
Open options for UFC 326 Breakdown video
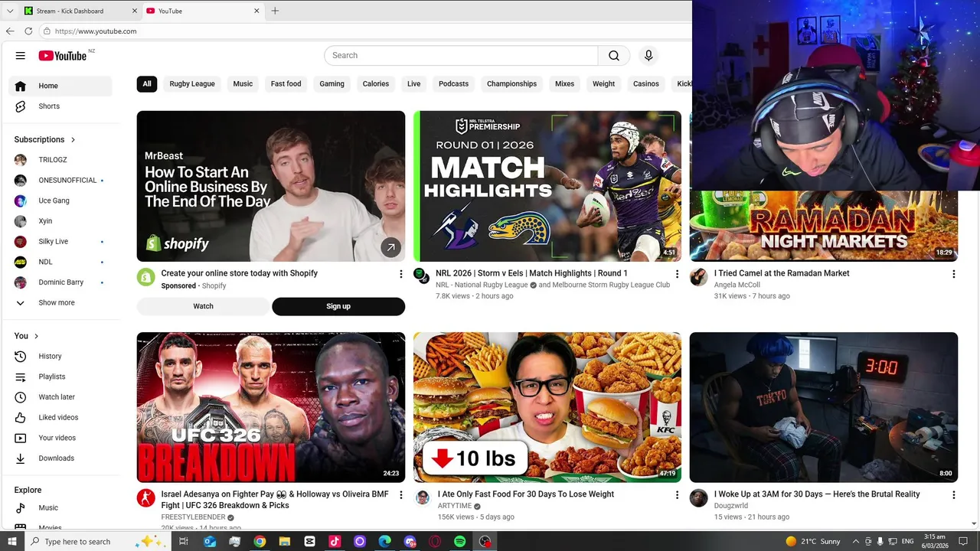(x=400, y=495)
